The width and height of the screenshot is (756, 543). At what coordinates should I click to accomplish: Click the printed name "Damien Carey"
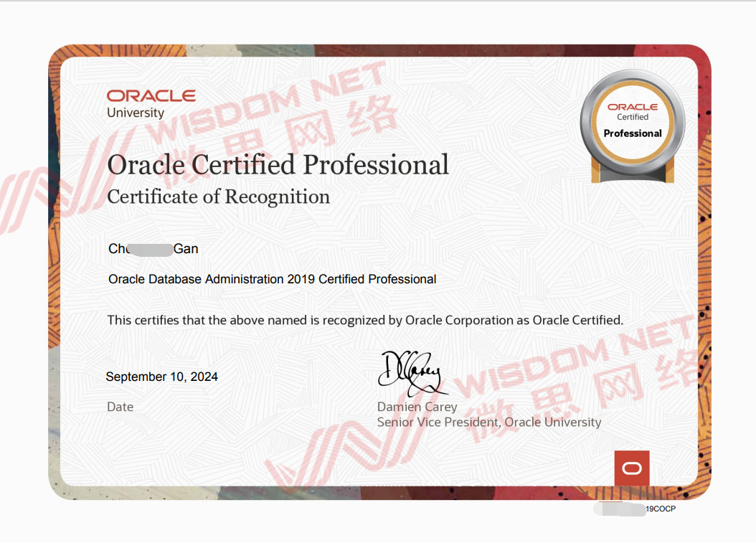coord(417,407)
